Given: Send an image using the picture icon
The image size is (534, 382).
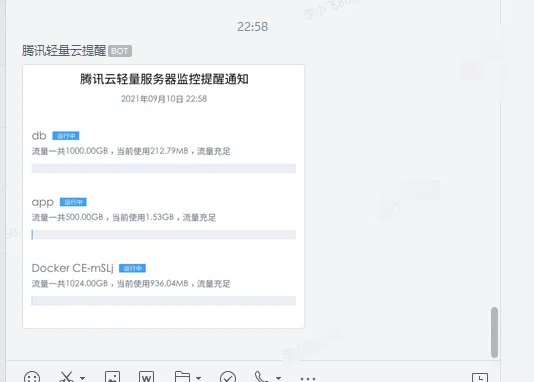Looking at the screenshot, I should [x=112, y=377].
